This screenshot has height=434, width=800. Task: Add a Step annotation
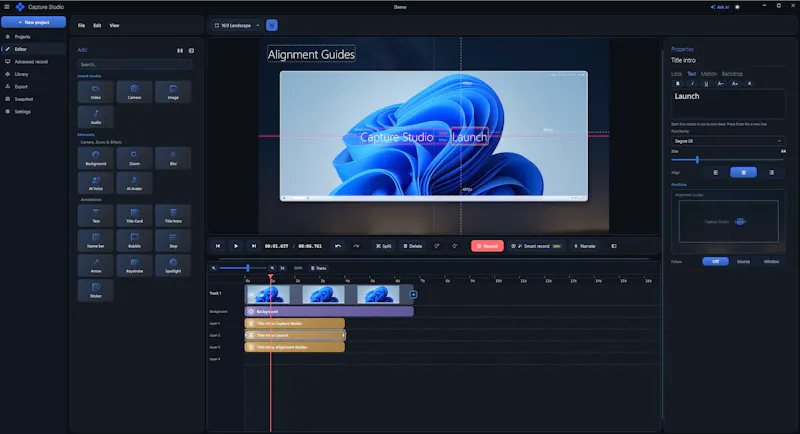tap(173, 241)
